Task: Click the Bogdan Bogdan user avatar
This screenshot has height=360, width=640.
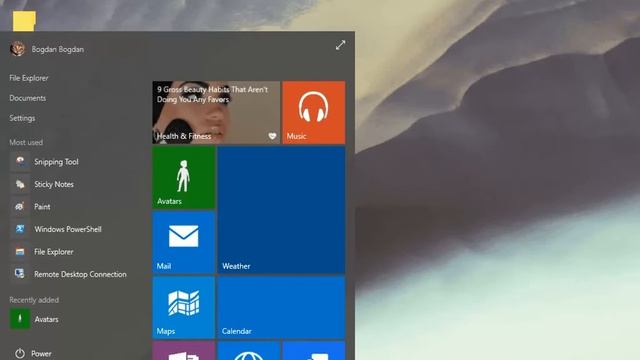Action: tap(18, 49)
